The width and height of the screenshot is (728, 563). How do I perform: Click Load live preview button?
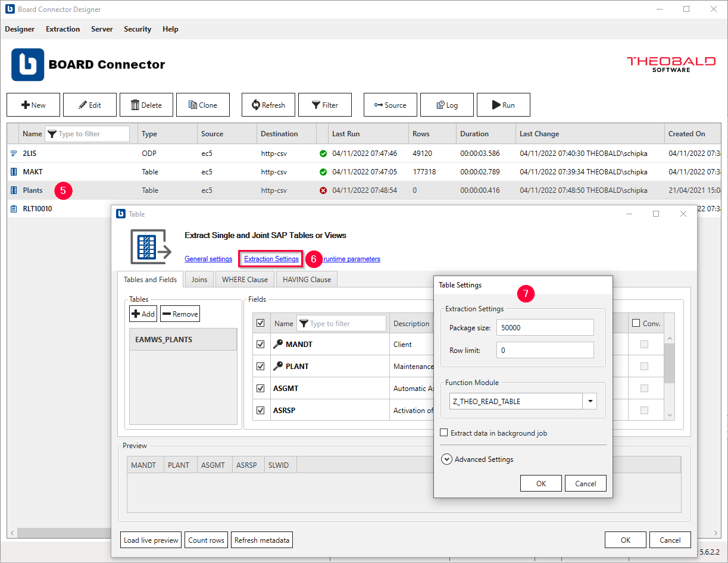151,540
